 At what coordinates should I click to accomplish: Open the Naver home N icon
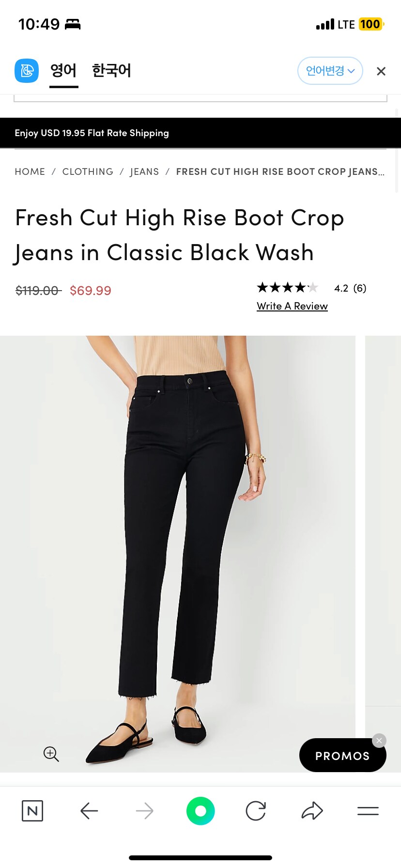coord(32,811)
